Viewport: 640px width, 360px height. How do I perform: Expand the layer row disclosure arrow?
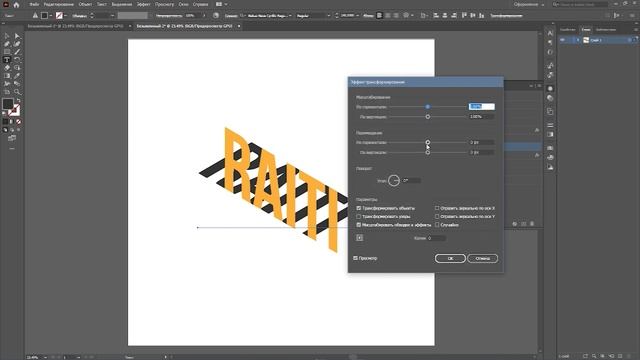pos(578,40)
